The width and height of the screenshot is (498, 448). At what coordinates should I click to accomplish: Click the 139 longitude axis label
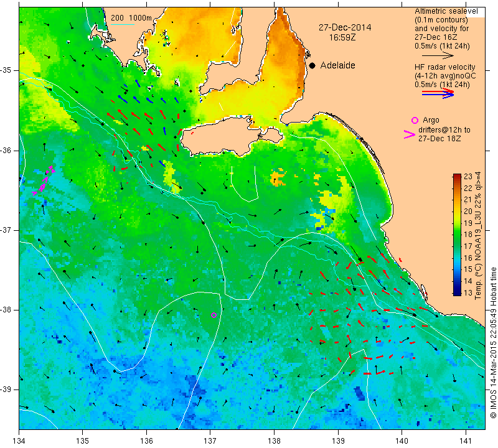coord(338,441)
